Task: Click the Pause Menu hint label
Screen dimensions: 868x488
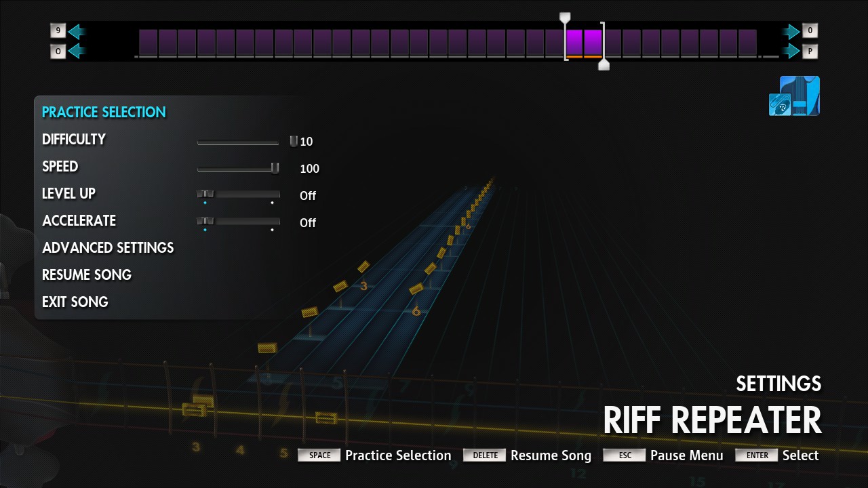Action: coord(687,455)
